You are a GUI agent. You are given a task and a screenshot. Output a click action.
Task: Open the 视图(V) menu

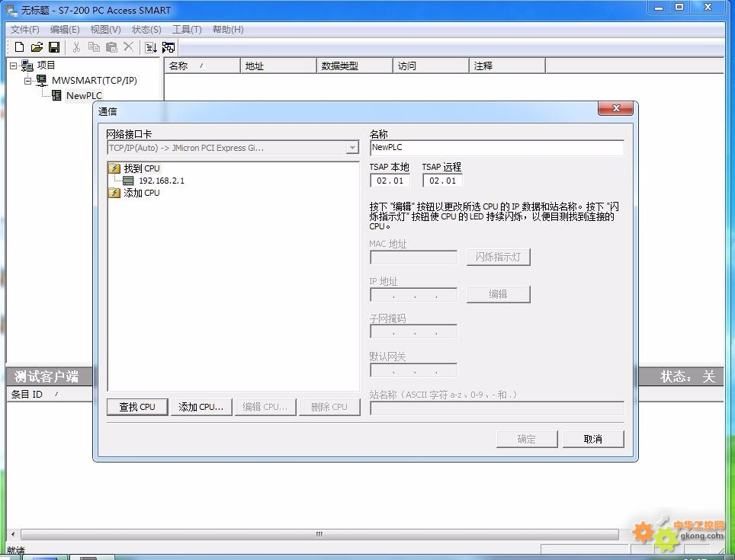105,30
